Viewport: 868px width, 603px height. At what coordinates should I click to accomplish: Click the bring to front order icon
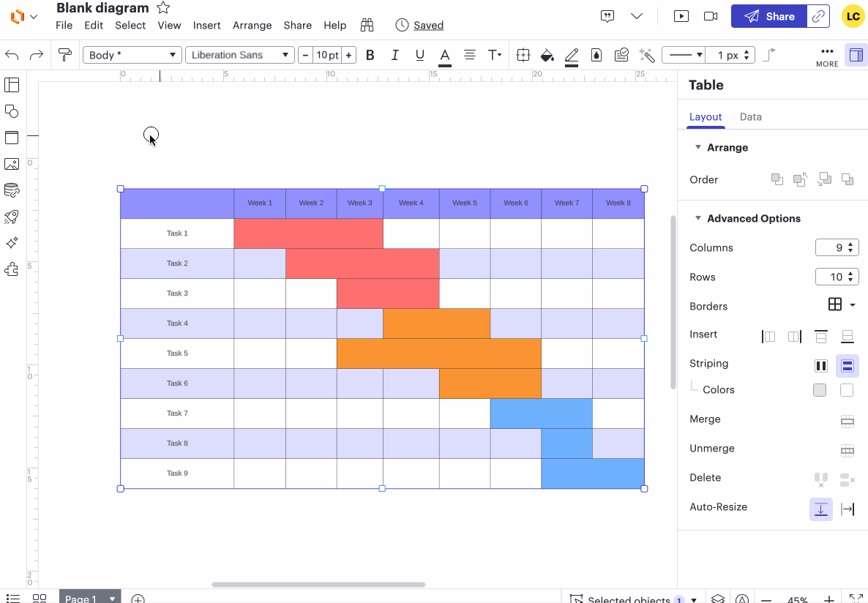(x=777, y=179)
